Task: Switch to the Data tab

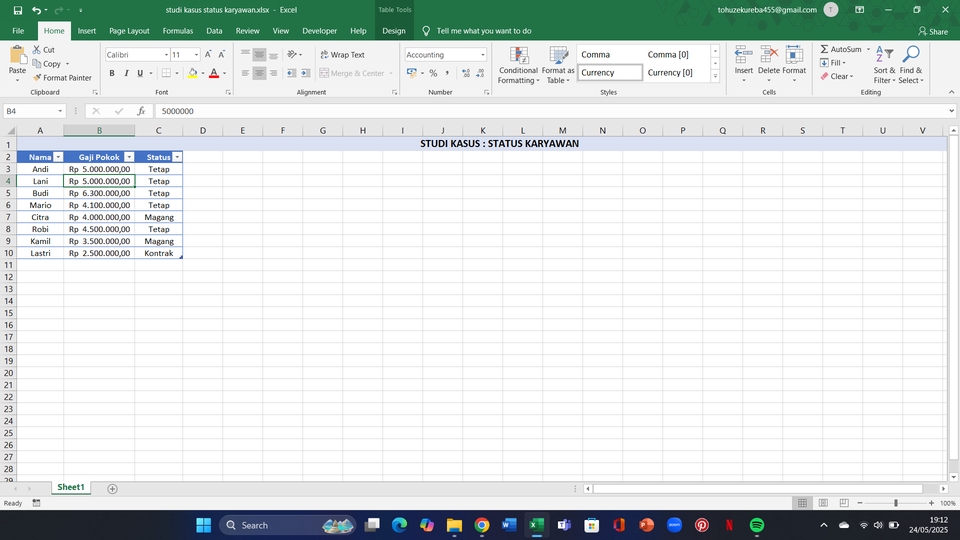Action: pos(214,31)
